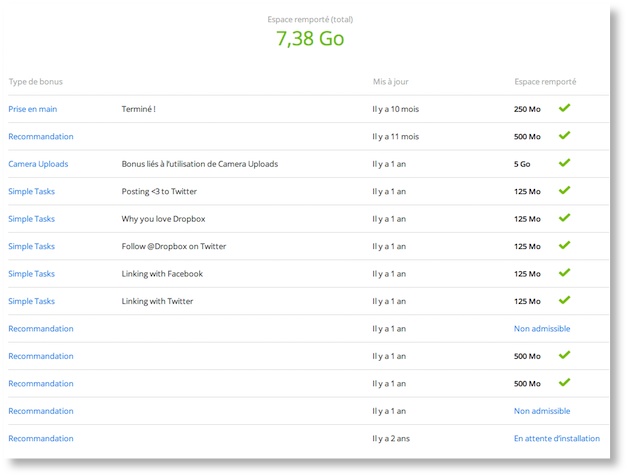627x476 pixels.
Task: Open the Prise en main link
Action: (32, 109)
